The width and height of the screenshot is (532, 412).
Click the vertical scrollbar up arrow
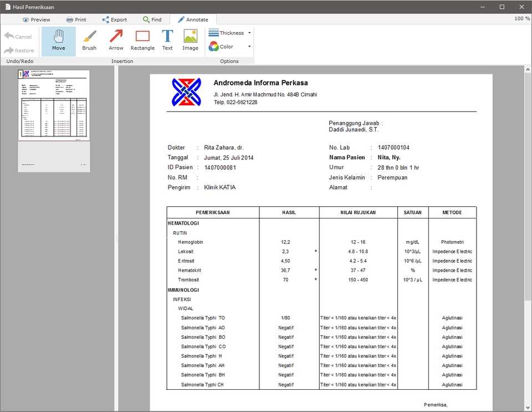pos(528,69)
